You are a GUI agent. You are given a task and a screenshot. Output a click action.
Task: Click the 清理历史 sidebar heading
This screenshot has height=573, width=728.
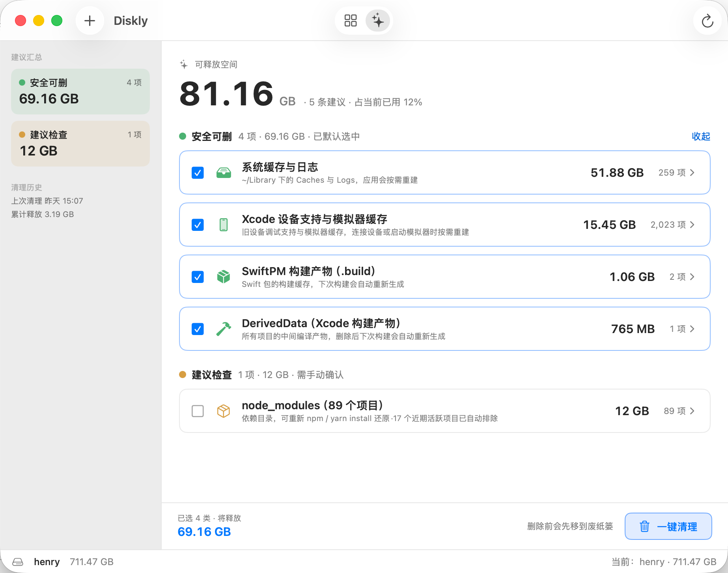[26, 187]
